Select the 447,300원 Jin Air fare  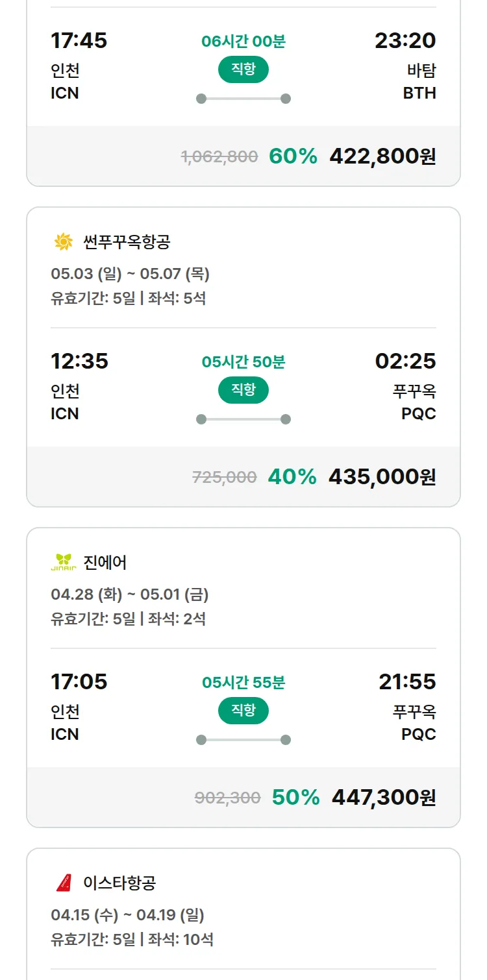tap(384, 797)
